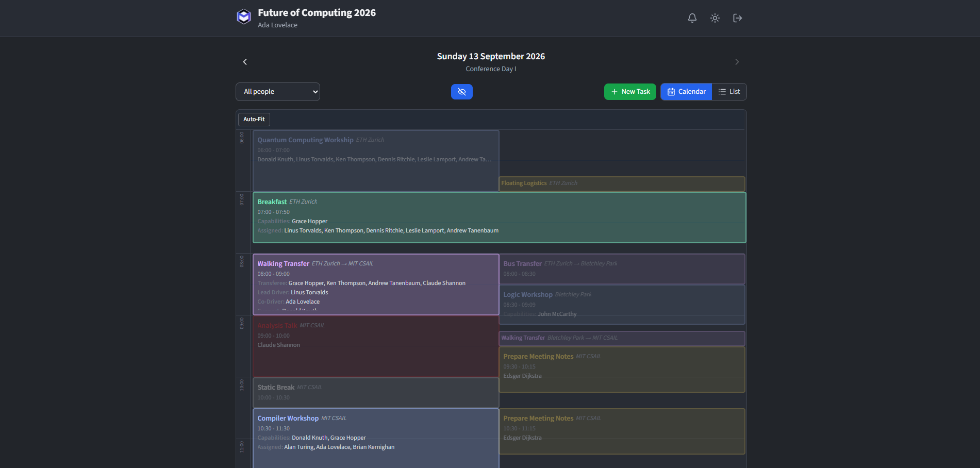Click the app logo icon
The width and height of the screenshot is (980, 468).
[x=244, y=17]
